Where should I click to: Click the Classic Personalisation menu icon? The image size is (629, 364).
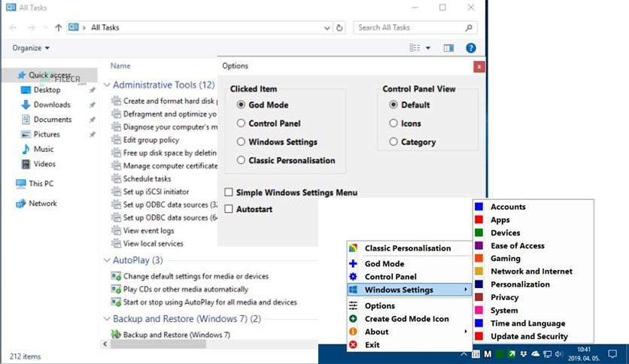pos(353,248)
